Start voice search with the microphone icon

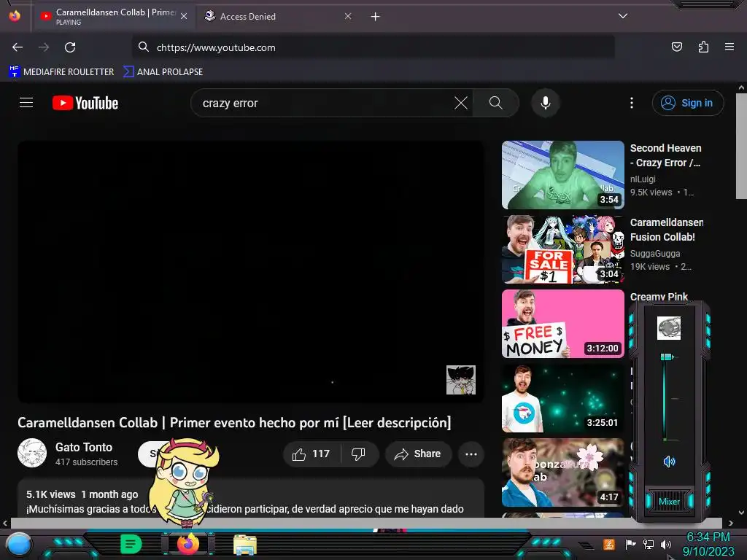[x=546, y=103]
